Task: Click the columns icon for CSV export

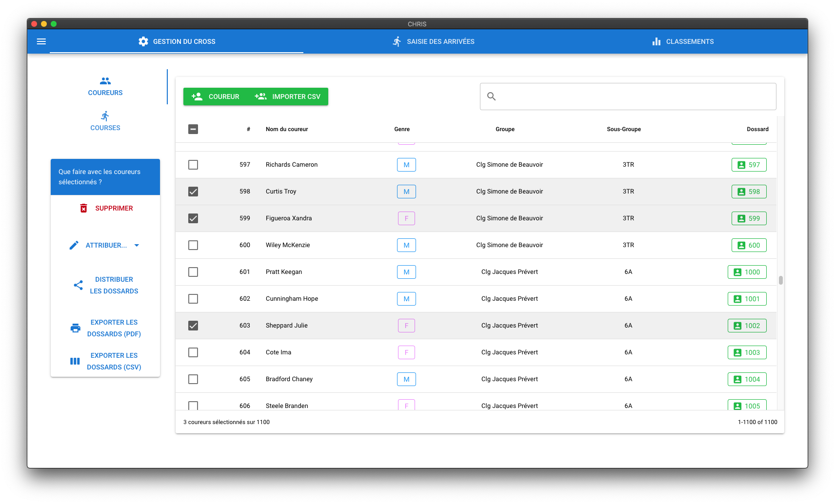Action: tap(75, 361)
